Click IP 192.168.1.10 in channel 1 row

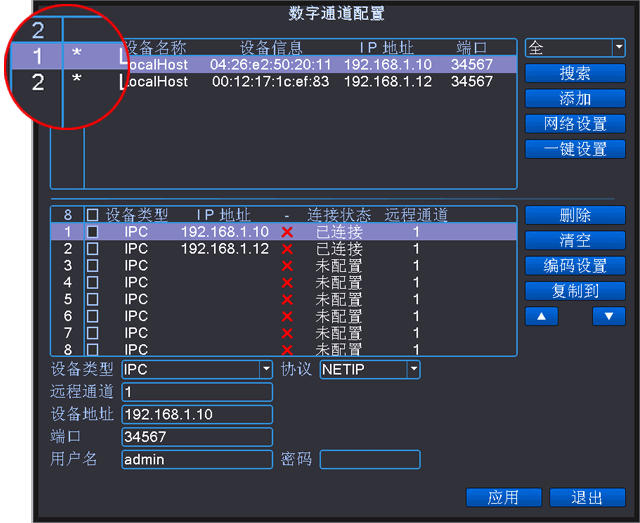pyautogui.click(x=225, y=232)
